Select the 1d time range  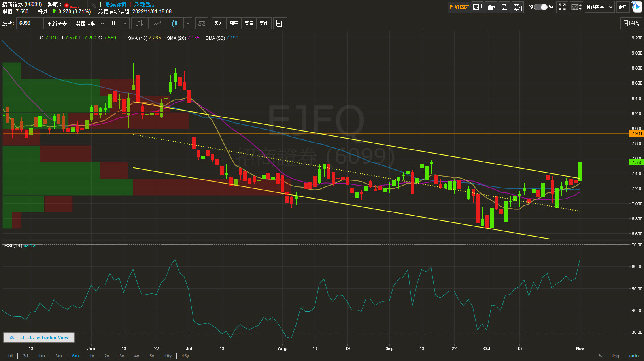[x=10, y=356]
